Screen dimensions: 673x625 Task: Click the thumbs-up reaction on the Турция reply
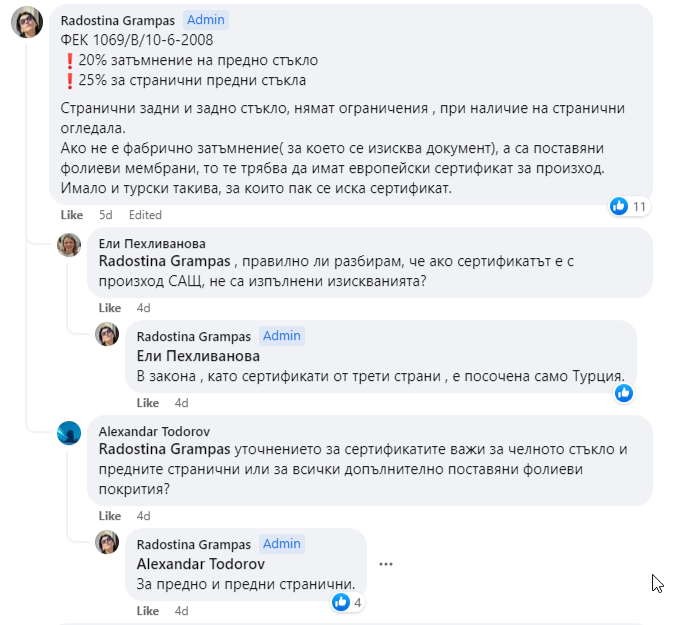tap(624, 393)
